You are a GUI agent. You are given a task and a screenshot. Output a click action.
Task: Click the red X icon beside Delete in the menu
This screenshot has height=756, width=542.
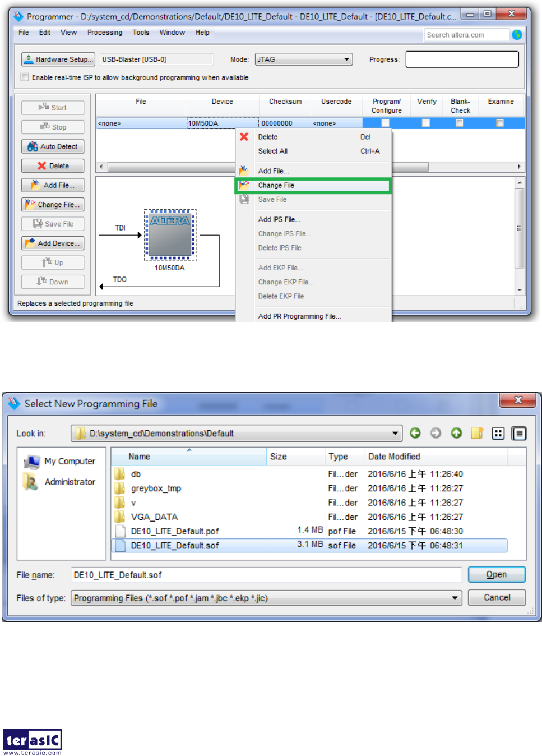(x=244, y=137)
